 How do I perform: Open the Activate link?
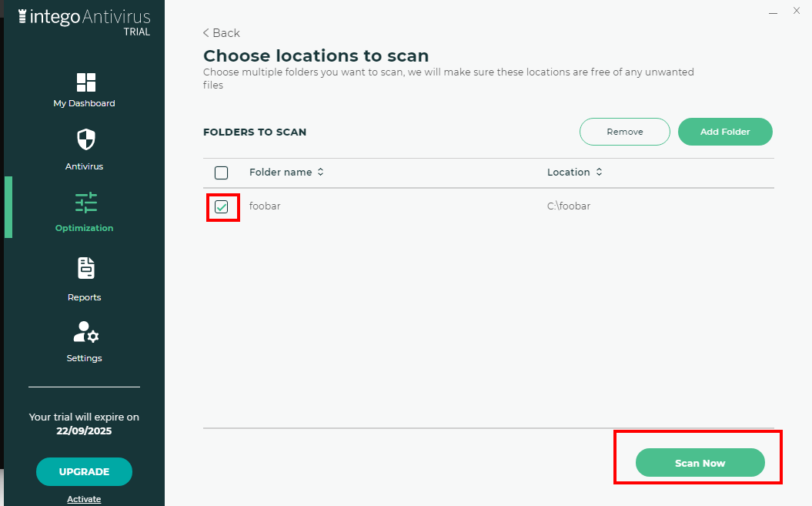(84, 499)
